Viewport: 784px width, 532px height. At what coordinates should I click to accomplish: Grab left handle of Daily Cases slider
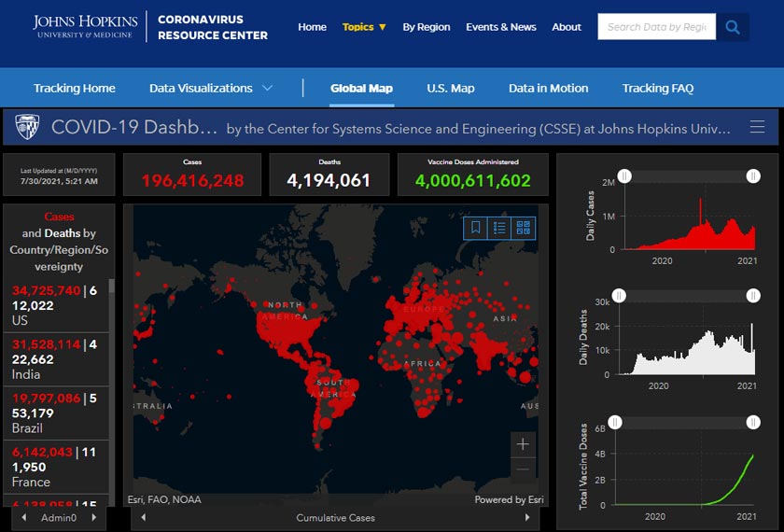(x=624, y=175)
